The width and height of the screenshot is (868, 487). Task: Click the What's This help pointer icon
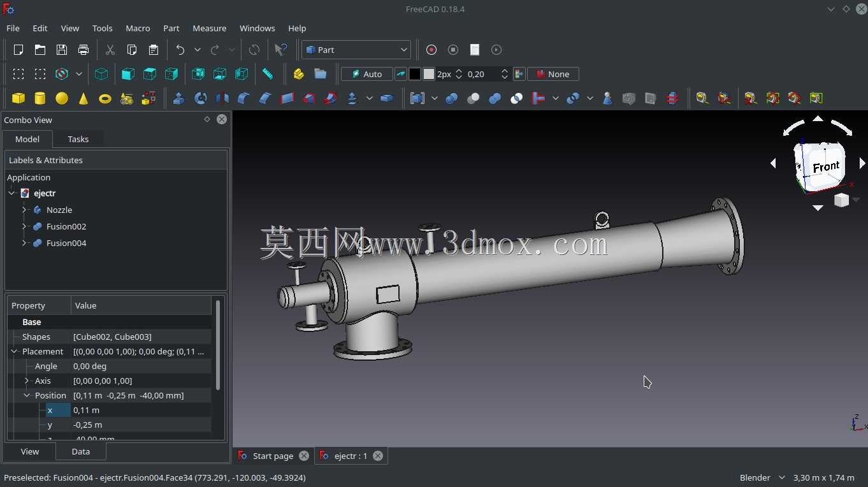point(280,50)
